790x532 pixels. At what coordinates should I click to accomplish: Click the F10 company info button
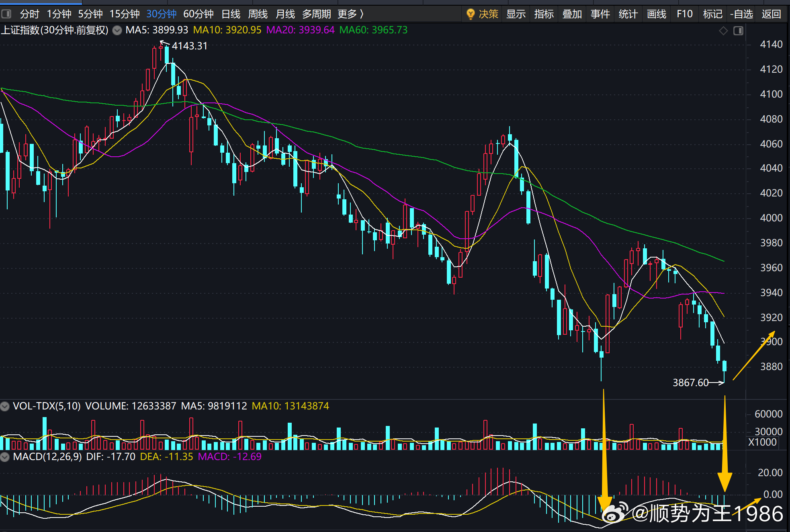(685, 14)
